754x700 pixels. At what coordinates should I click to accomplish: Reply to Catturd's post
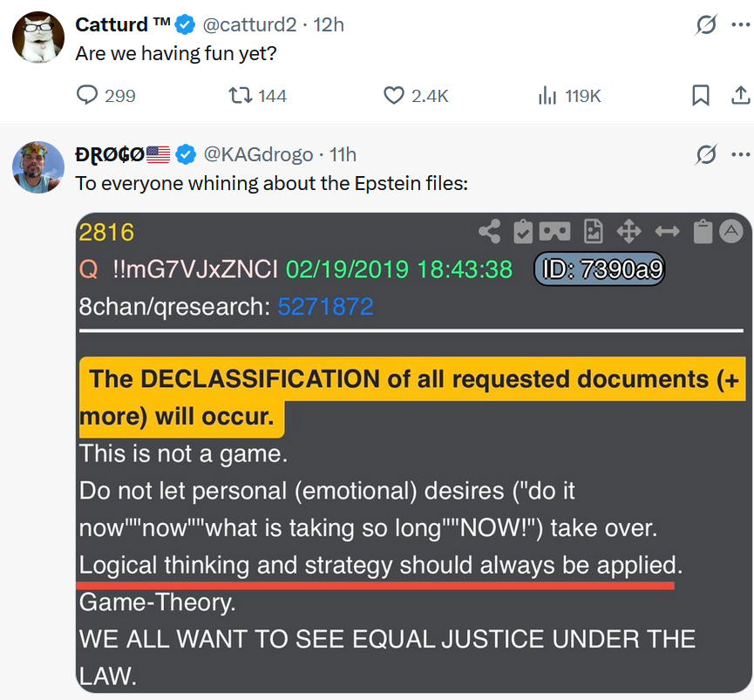(x=105, y=95)
